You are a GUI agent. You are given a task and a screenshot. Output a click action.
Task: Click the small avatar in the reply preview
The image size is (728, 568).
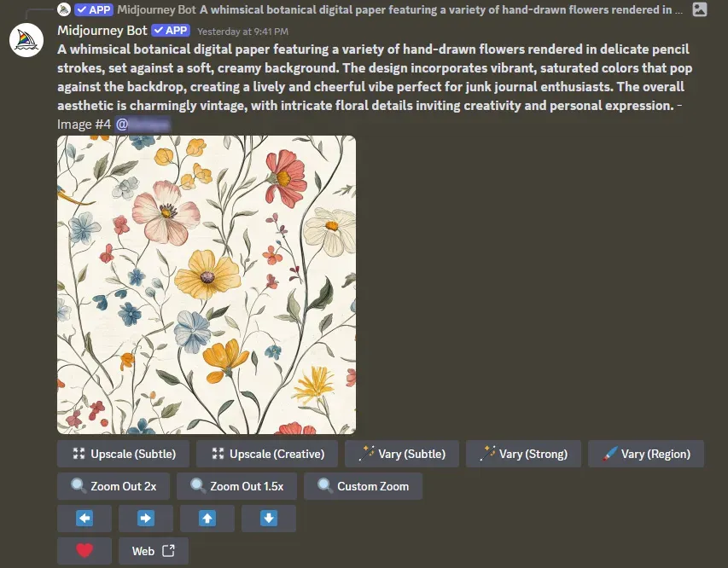64,10
